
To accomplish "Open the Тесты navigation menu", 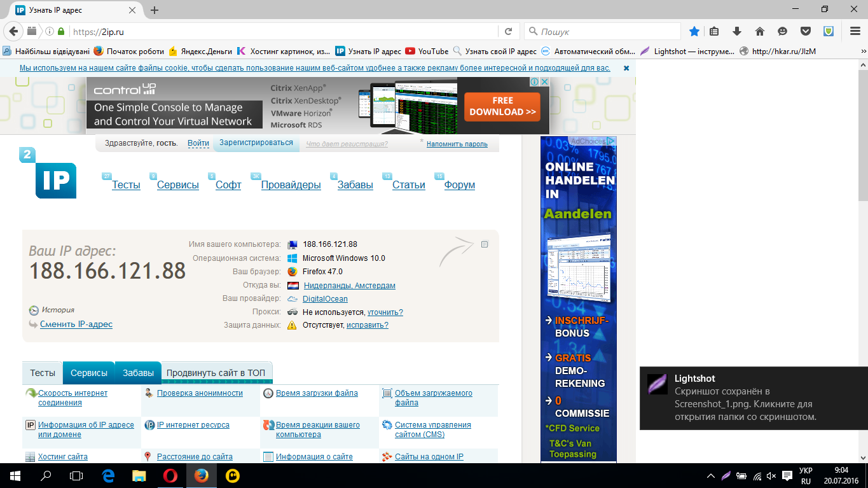I will (x=126, y=185).
